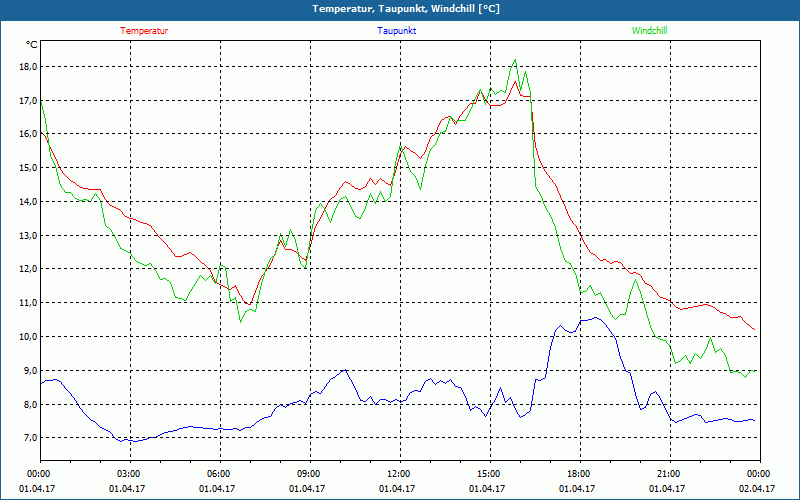Click the 10,0 y-axis value
This screenshot has width=800, height=500.
(x=28, y=336)
